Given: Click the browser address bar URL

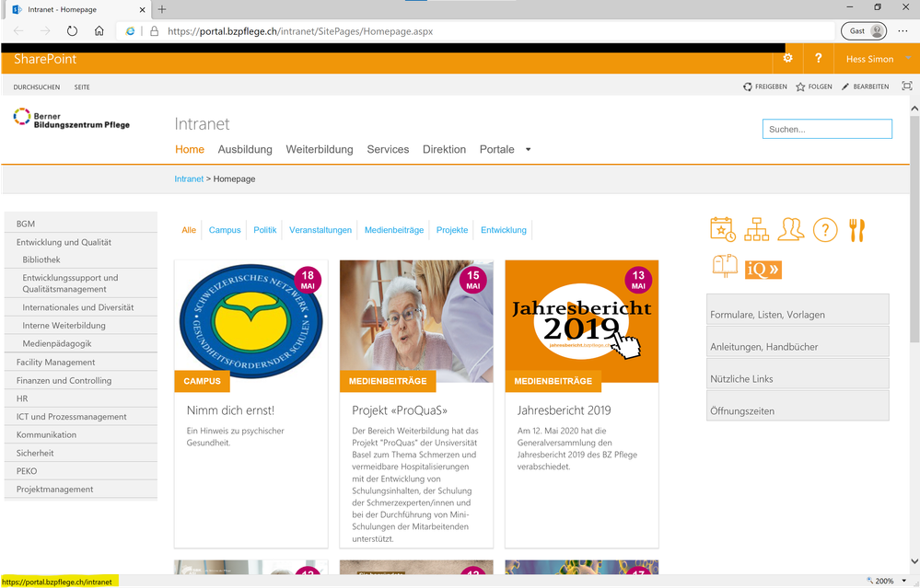Looking at the screenshot, I should pos(300,31).
